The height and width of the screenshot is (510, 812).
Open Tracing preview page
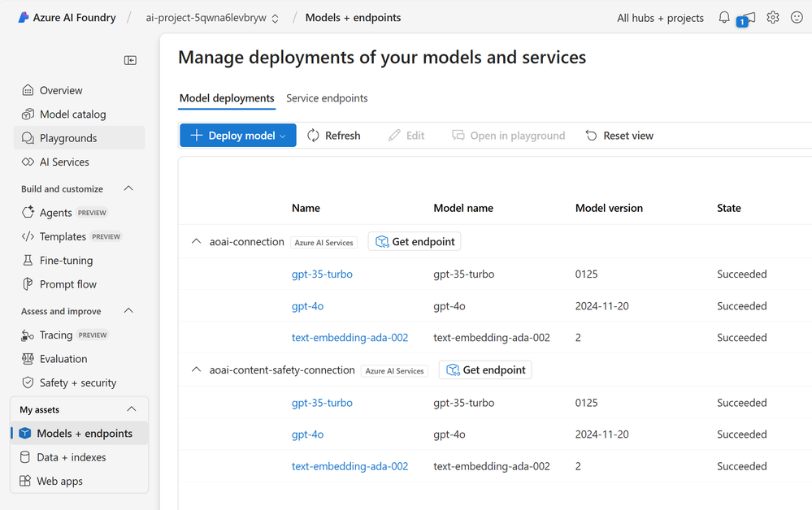(x=79, y=335)
